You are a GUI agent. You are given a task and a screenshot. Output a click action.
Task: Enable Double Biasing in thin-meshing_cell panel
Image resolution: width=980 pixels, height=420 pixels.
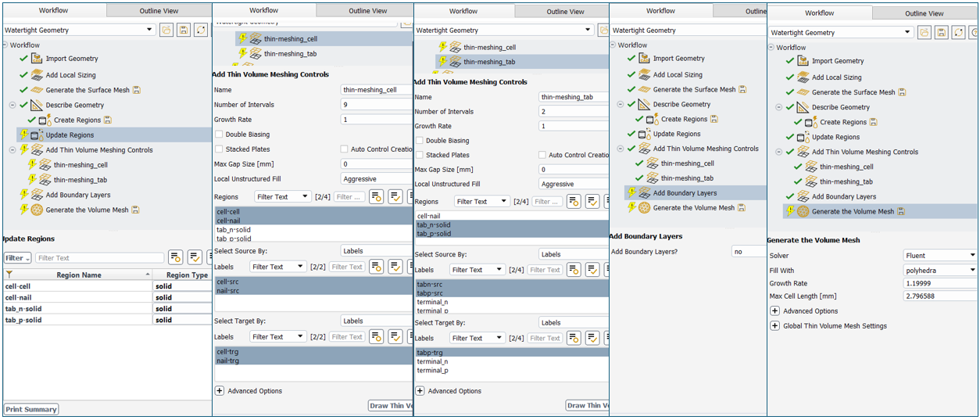[x=220, y=135]
